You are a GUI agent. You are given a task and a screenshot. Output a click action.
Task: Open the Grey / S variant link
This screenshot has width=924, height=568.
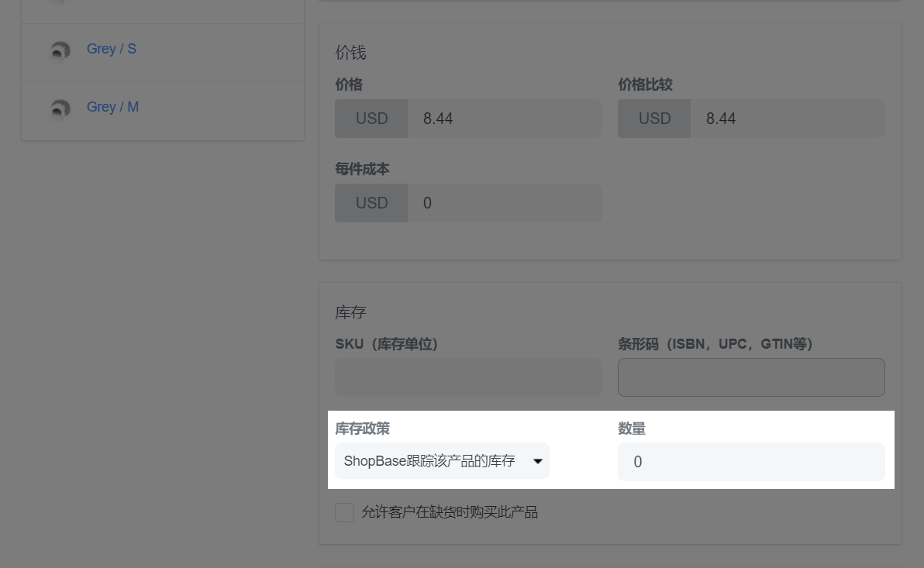coord(112,49)
